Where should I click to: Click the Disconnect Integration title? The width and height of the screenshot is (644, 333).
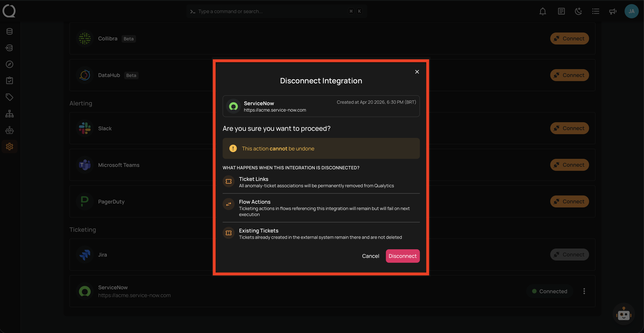click(x=321, y=81)
